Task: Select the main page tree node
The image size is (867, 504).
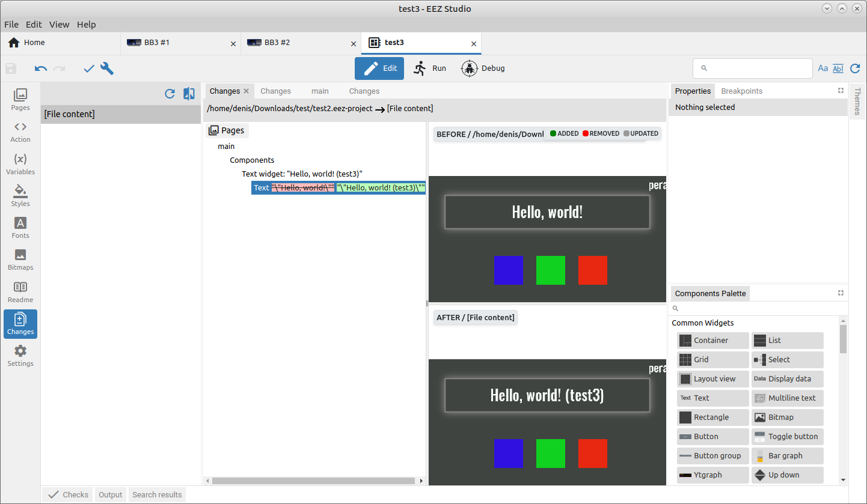Action: 226,146
